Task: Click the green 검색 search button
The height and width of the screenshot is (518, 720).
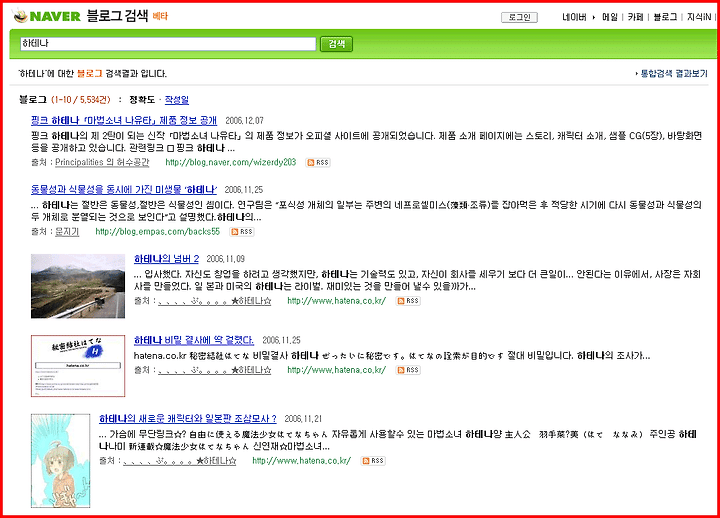Action: click(336, 44)
